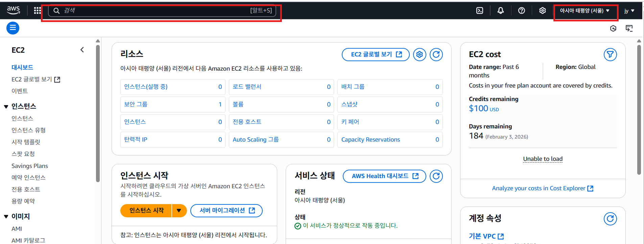Open 인스턴스 유형 in the sidebar
644x244 pixels.
tap(28, 130)
